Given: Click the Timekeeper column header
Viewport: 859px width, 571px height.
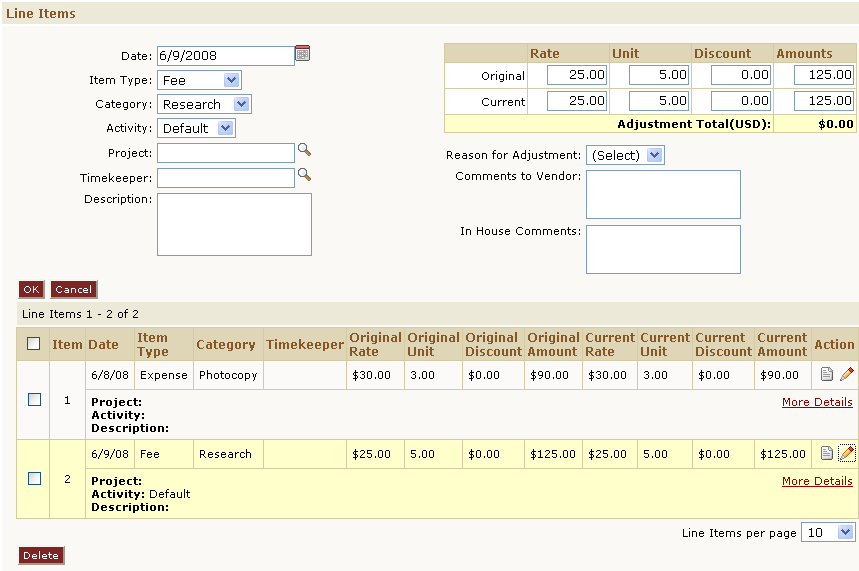Looking at the screenshot, I should 305,344.
